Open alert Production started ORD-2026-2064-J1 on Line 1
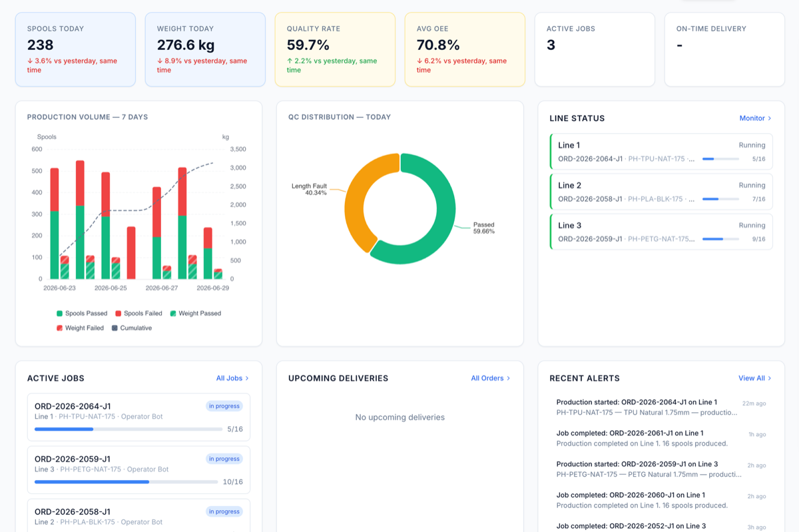This screenshot has width=799, height=532. click(x=661, y=407)
